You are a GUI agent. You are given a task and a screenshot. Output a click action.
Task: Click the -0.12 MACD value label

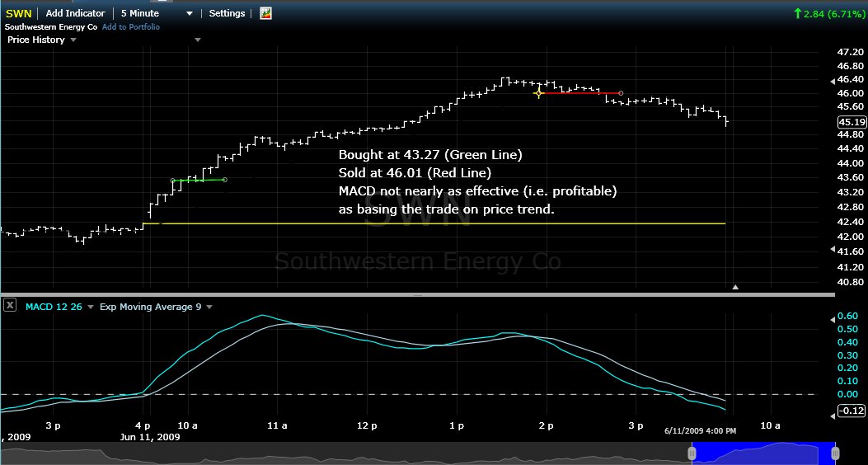(852, 411)
